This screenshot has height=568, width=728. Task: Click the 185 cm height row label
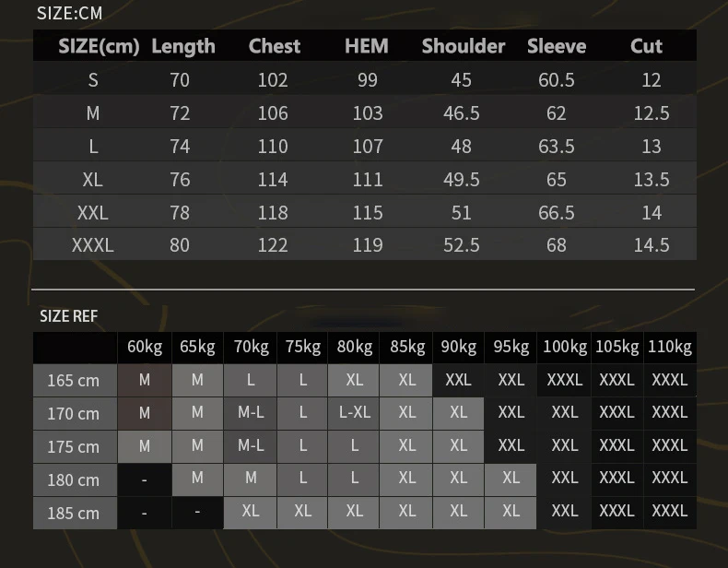point(74,513)
